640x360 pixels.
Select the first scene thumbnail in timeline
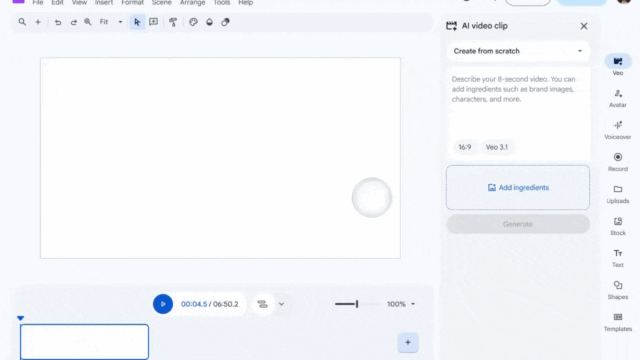coord(84,342)
